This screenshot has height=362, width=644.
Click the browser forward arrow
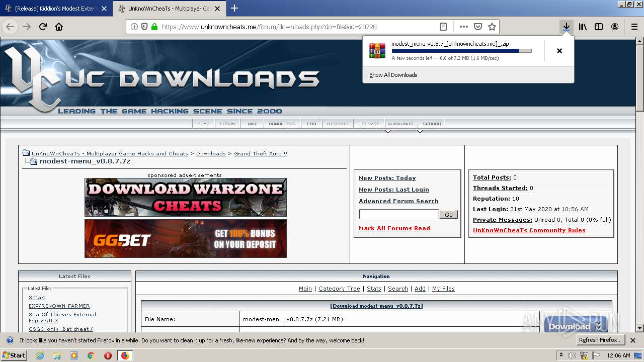coord(27,27)
